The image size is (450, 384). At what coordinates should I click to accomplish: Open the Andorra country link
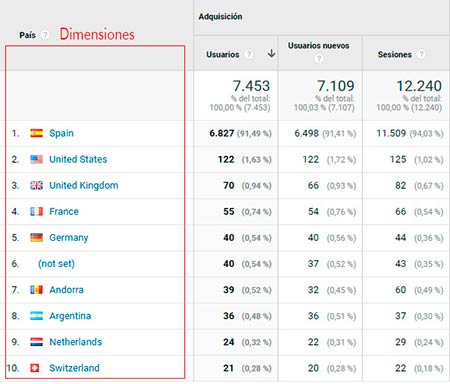point(66,290)
